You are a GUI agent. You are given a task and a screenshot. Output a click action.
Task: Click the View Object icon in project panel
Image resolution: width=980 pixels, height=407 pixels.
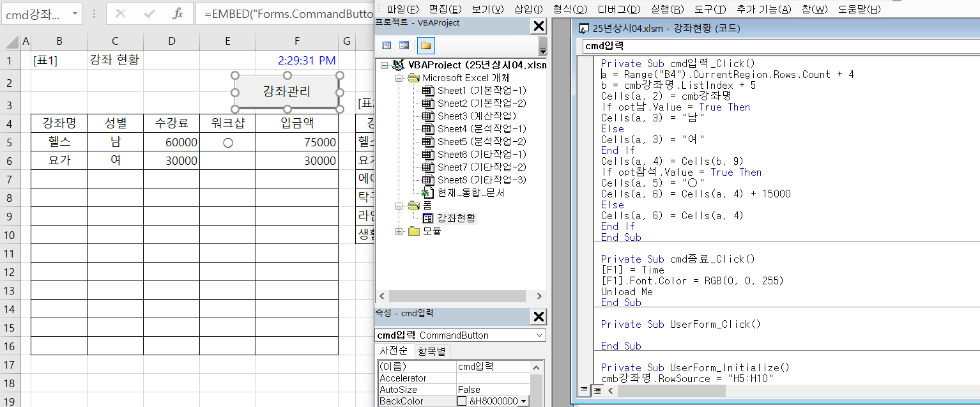point(404,45)
